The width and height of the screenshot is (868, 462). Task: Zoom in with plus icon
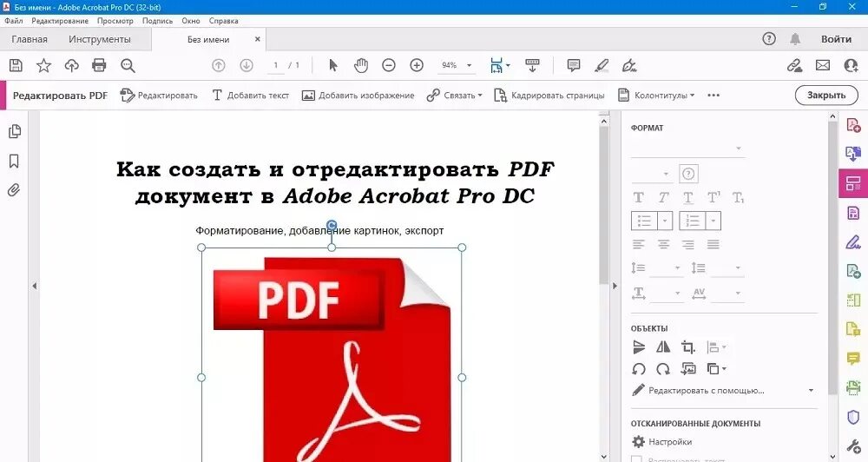pos(417,65)
